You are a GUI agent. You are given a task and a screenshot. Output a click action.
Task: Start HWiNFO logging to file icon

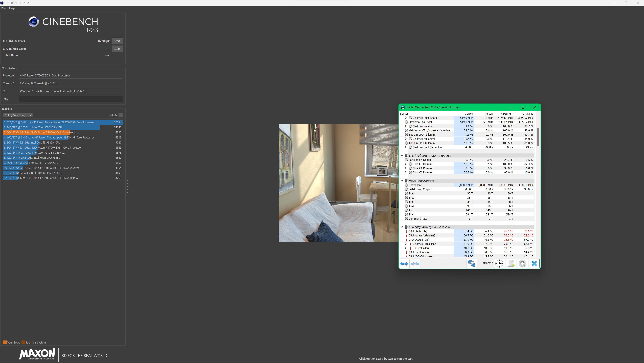511,264
